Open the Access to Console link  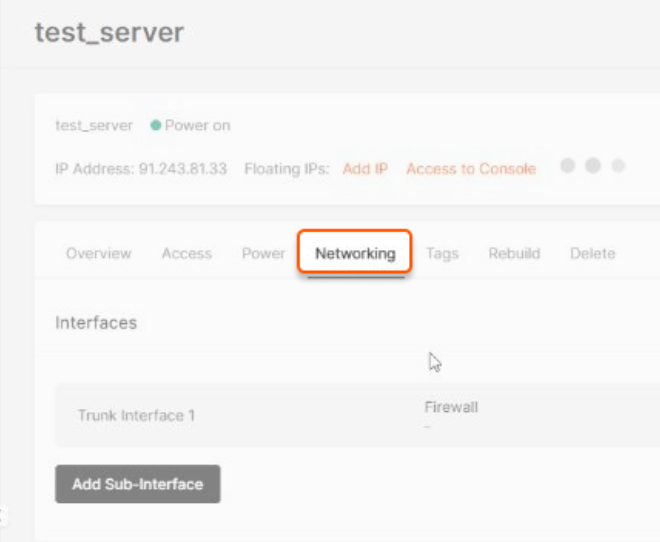(x=471, y=169)
